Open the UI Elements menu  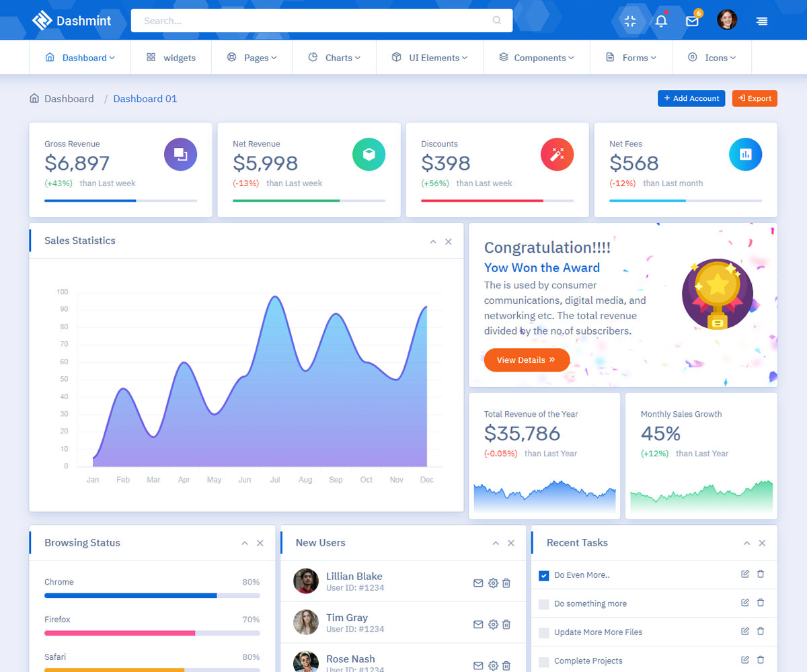(429, 58)
